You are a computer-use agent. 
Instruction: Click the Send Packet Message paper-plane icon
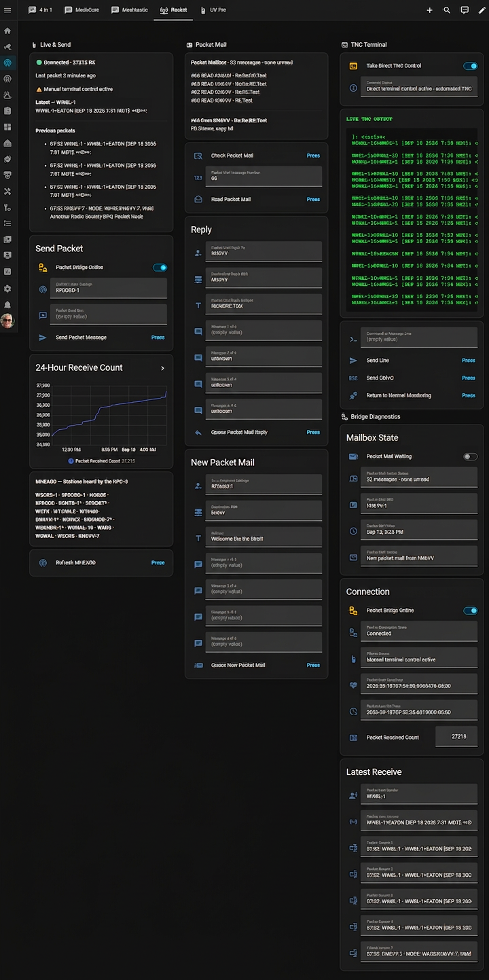point(43,338)
